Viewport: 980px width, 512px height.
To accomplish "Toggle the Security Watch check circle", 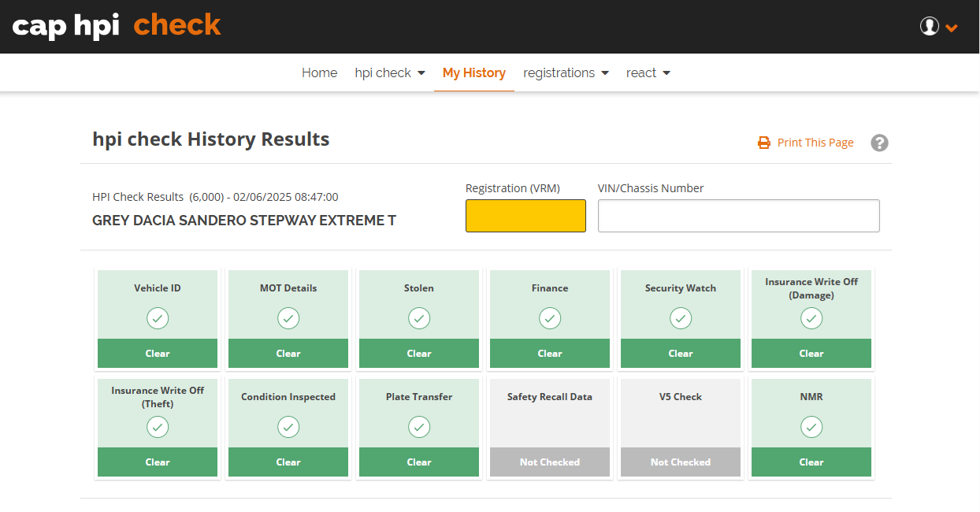I will click(x=680, y=318).
